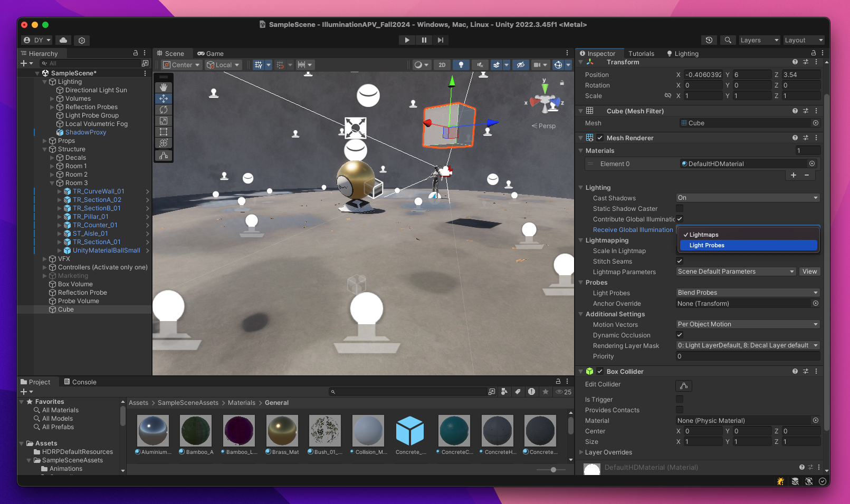This screenshot has width=850, height=504.
Task: Toggle Stitch Seams checkbox
Action: pyautogui.click(x=680, y=261)
